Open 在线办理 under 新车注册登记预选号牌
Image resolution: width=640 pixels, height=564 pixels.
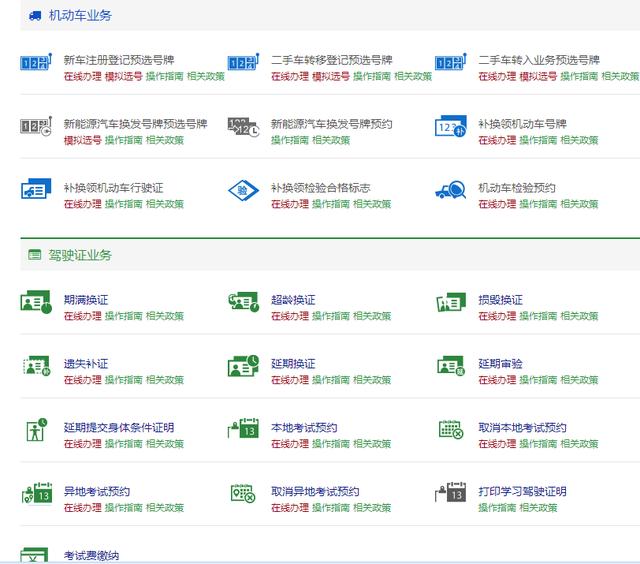click(x=82, y=76)
